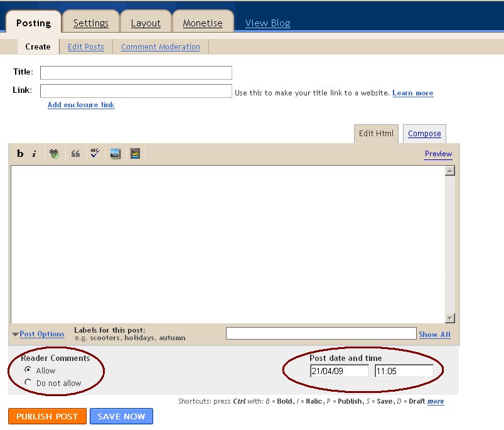Click the post date field showing 21/04/09

click(340, 371)
